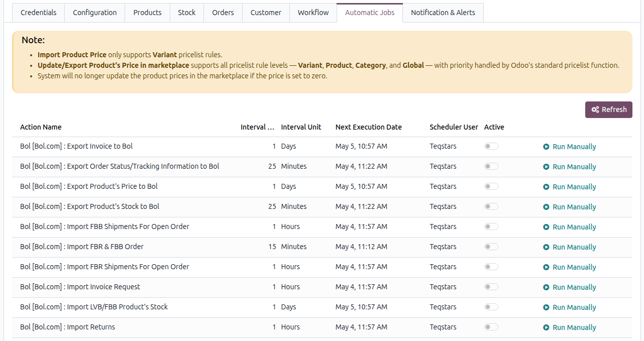Click 'Bol [Bol.com] : Import Invoice Request' cell
Image resolution: width=644 pixels, height=341 pixels.
(80, 287)
